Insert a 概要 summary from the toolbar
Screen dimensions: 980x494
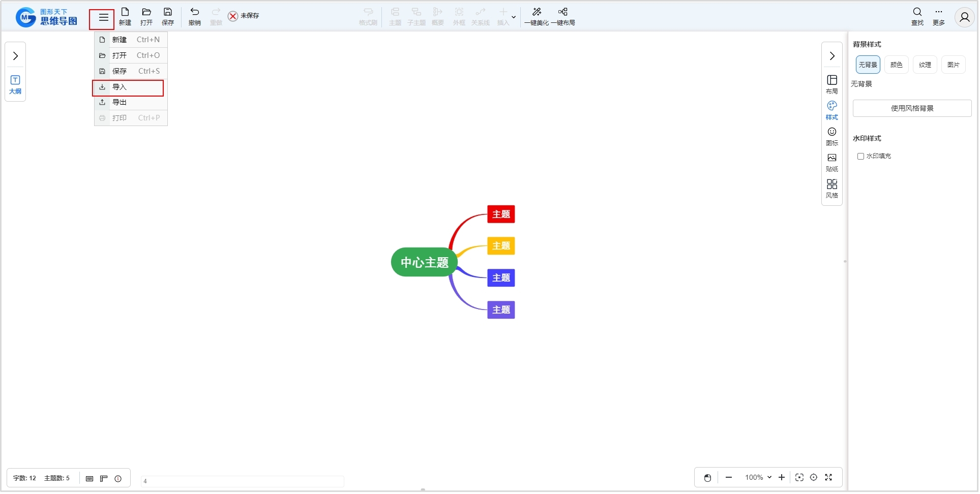point(438,17)
